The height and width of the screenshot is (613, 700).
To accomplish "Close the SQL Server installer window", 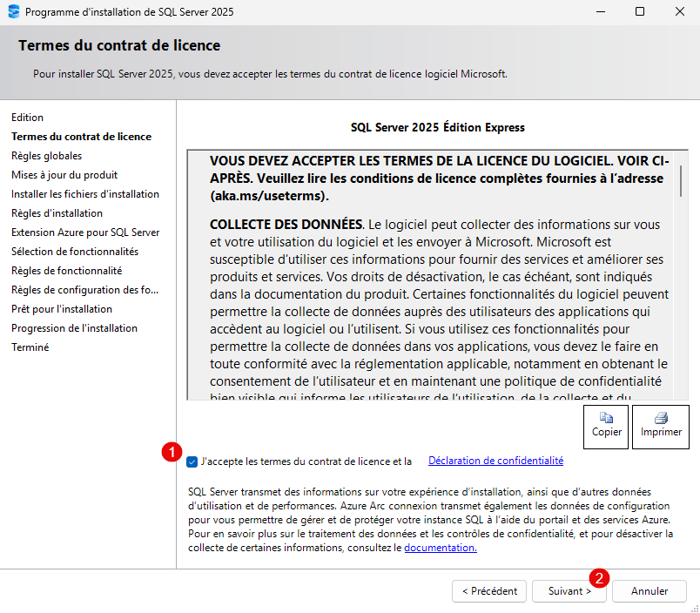I will point(679,11).
